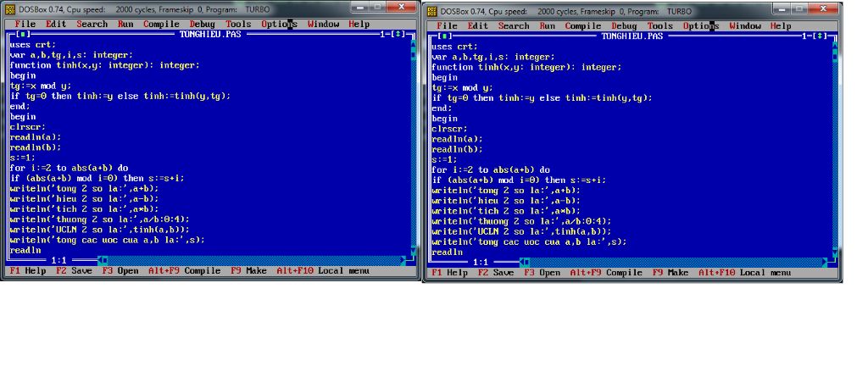Open File menu in left DOSBox window
The height and width of the screenshot is (377, 868).
pyautogui.click(x=25, y=24)
